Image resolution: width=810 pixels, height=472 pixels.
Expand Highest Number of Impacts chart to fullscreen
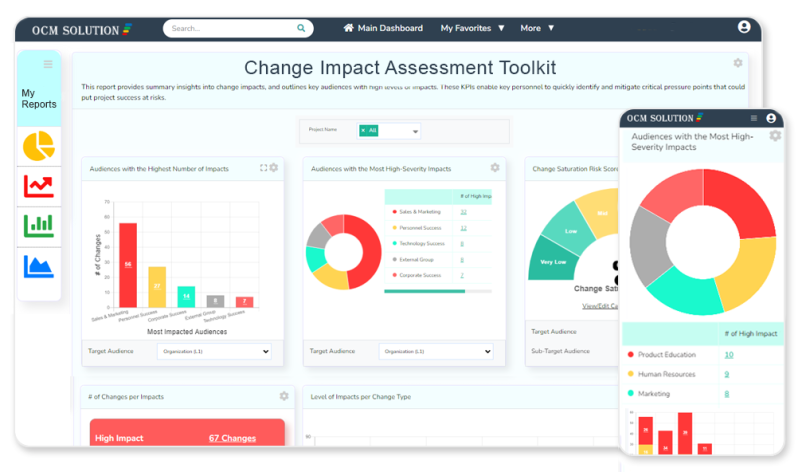tap(263, 168)
